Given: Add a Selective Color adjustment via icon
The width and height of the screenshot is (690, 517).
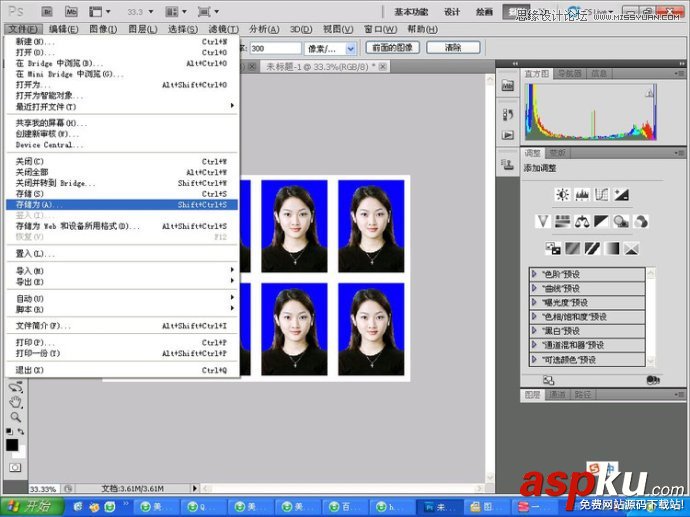Looking at the screenshot, I should point(631,249).
